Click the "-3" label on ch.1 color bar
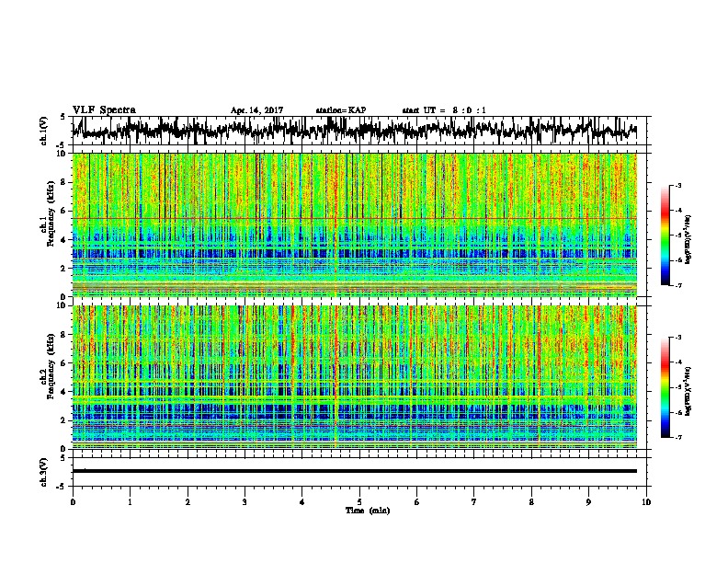 677,186
